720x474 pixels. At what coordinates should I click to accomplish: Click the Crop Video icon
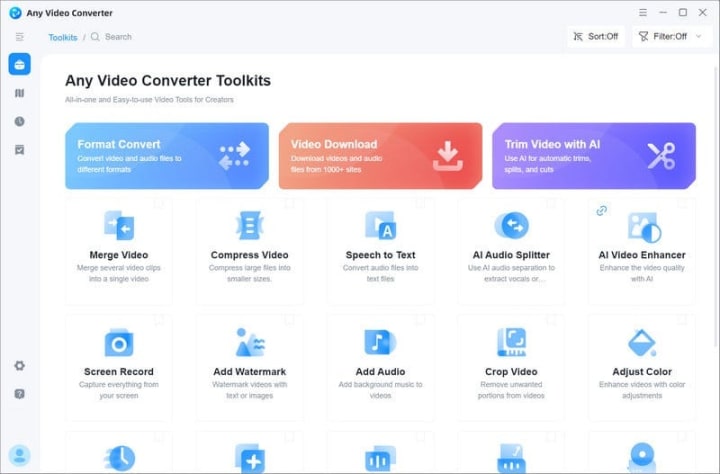(511, 342)
